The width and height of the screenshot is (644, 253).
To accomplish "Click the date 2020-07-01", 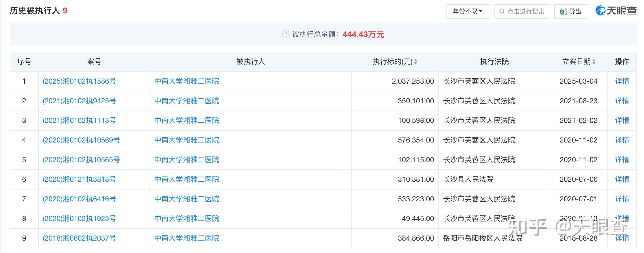I will pos(579,199).
